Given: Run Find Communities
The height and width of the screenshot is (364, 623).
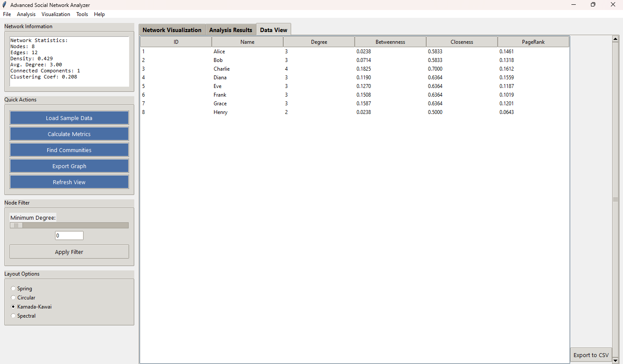Looking at the screenshot, I should coord(69,150).
